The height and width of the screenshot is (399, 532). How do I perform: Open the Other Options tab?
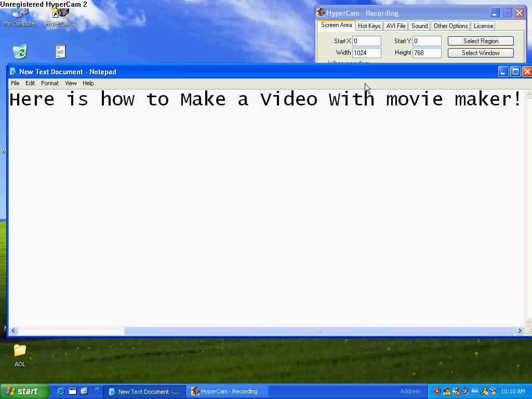click(x=450, y=25)
